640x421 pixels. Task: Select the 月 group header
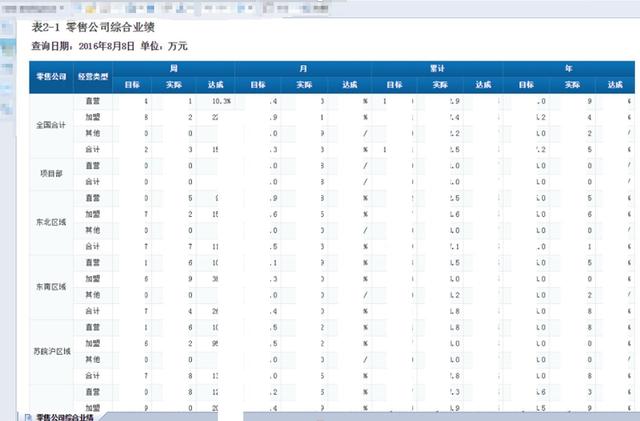(x=303, y=69)
